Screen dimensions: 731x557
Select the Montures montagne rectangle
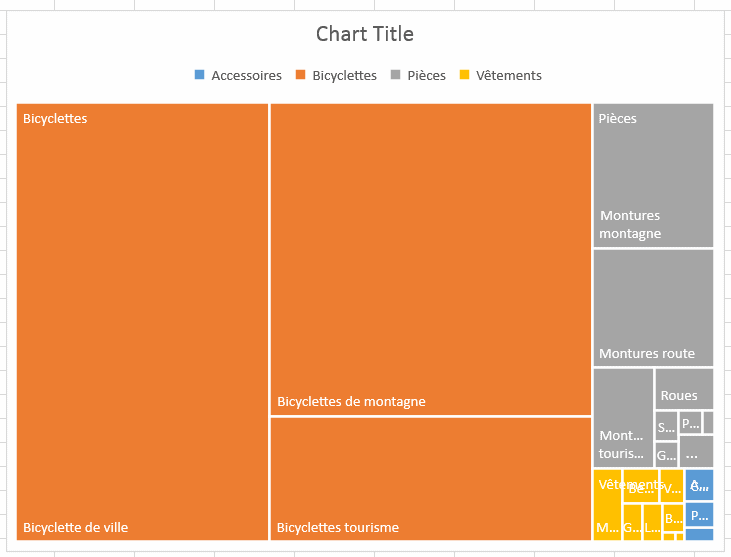(653, 175)
